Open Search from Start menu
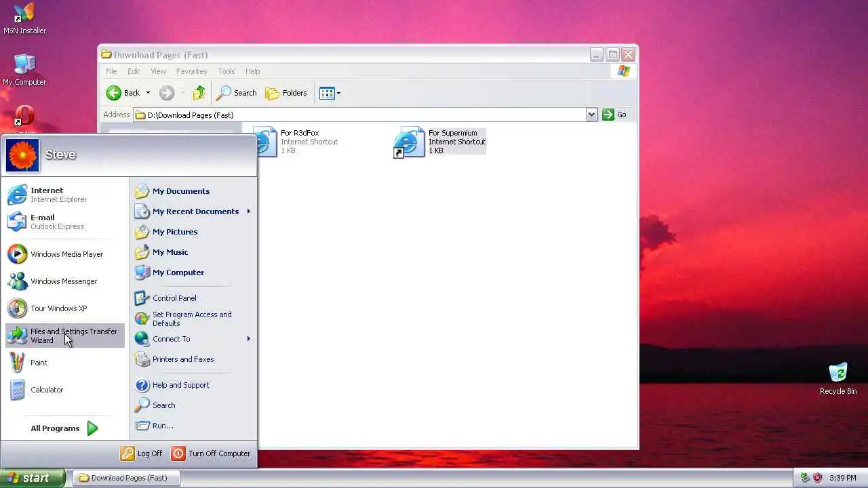Viewport: 868px width, 488px height. coord(193,405)
